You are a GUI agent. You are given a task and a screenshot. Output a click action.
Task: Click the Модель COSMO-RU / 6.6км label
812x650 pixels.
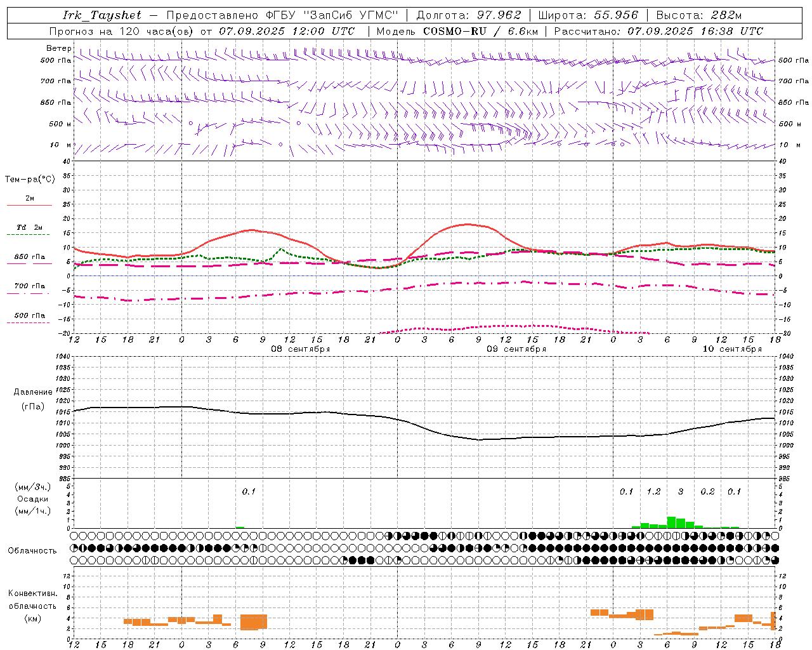(x=457, y=31)
